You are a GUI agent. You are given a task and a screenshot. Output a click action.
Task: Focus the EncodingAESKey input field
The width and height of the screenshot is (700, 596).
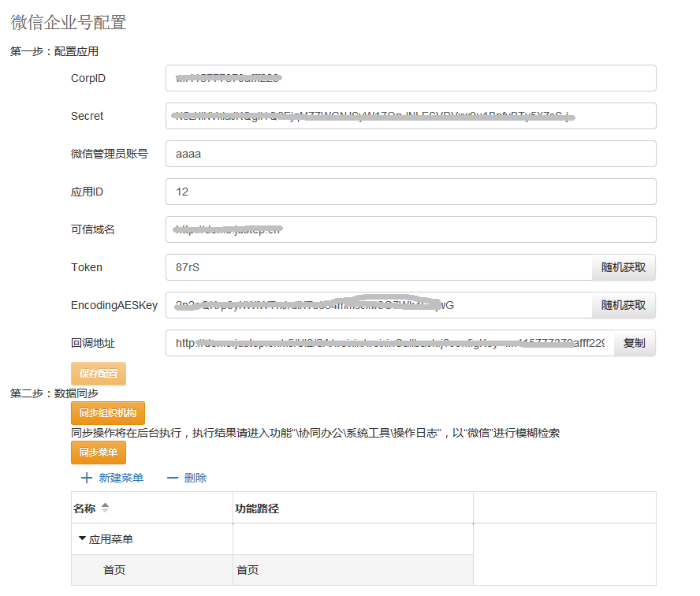pyautogui.click(x=379, y=305)
